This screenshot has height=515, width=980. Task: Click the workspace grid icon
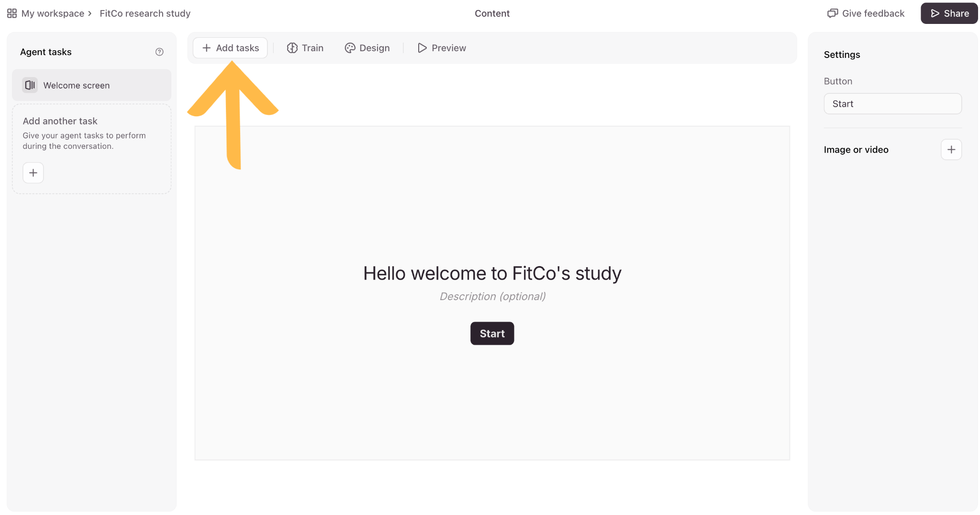coord(12,13)
